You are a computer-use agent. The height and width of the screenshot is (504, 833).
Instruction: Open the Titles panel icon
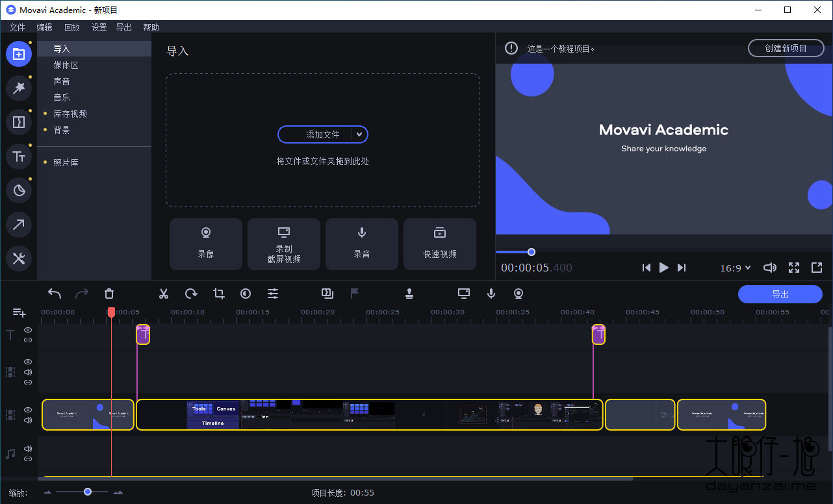(x=19, y=157)
